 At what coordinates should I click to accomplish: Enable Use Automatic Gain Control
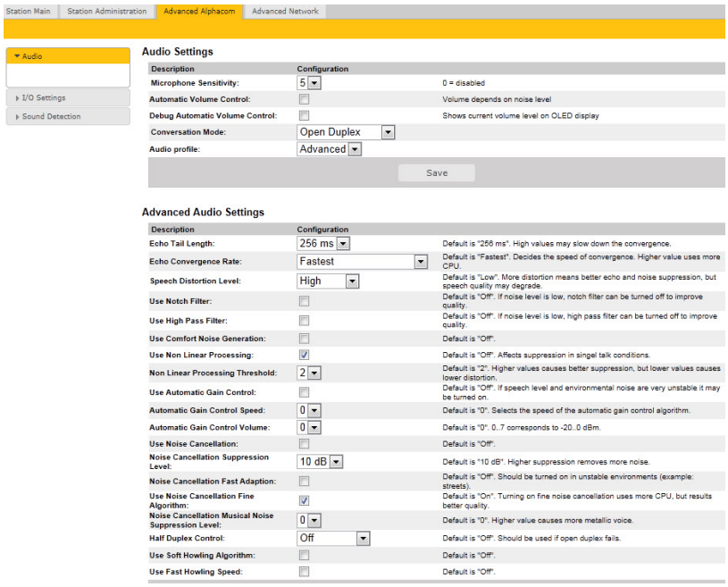(x=303, y=391)
